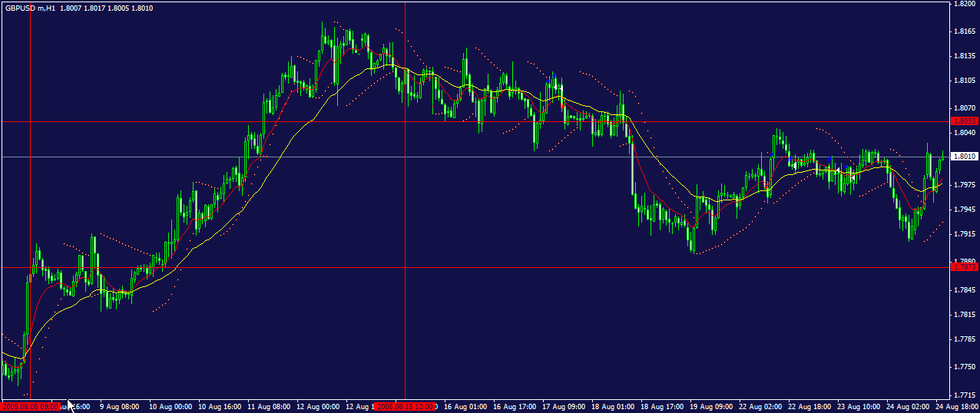Click the 17 Aug 09:00 time label
980x413 pixels.
(x=564, y=405)
